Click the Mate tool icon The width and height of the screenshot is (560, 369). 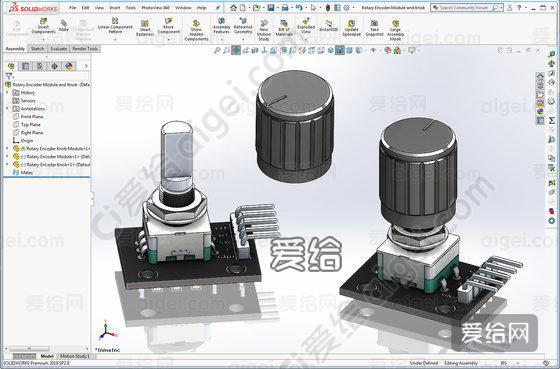pyautogui.click(x=64, y=26)
